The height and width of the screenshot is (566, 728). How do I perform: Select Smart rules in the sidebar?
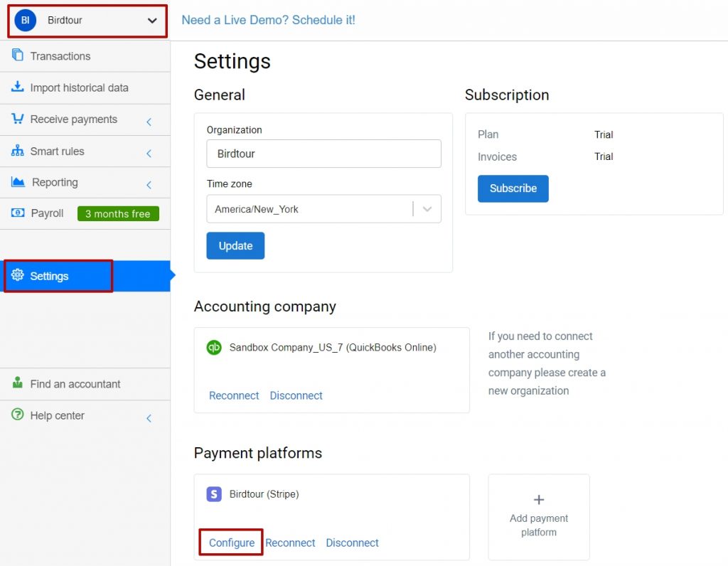[85, 151]
